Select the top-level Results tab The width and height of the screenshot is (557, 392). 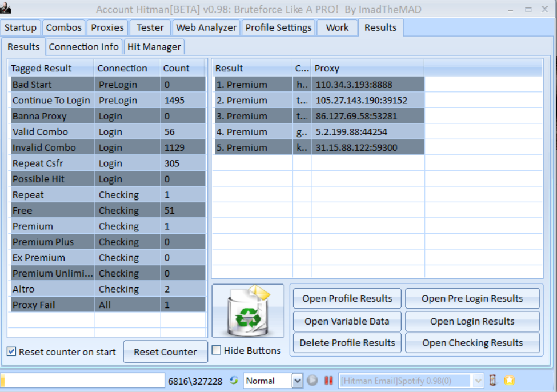(x=380, y=27)
